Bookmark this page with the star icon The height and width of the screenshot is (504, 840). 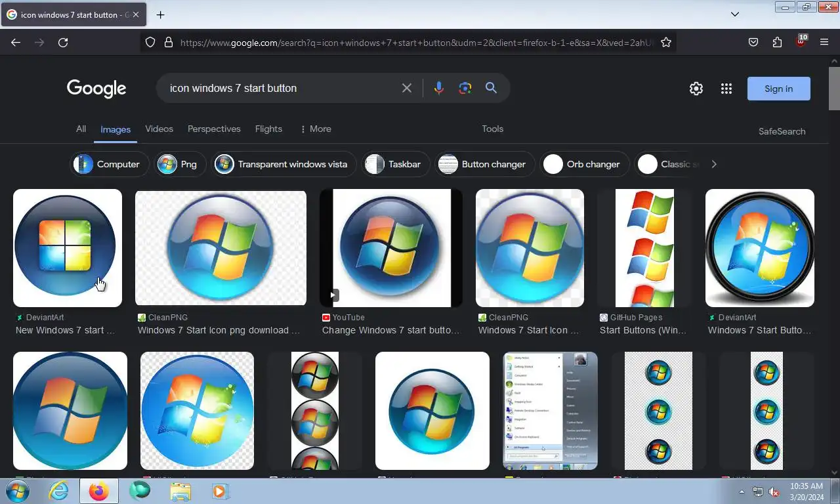pos(666,42)
